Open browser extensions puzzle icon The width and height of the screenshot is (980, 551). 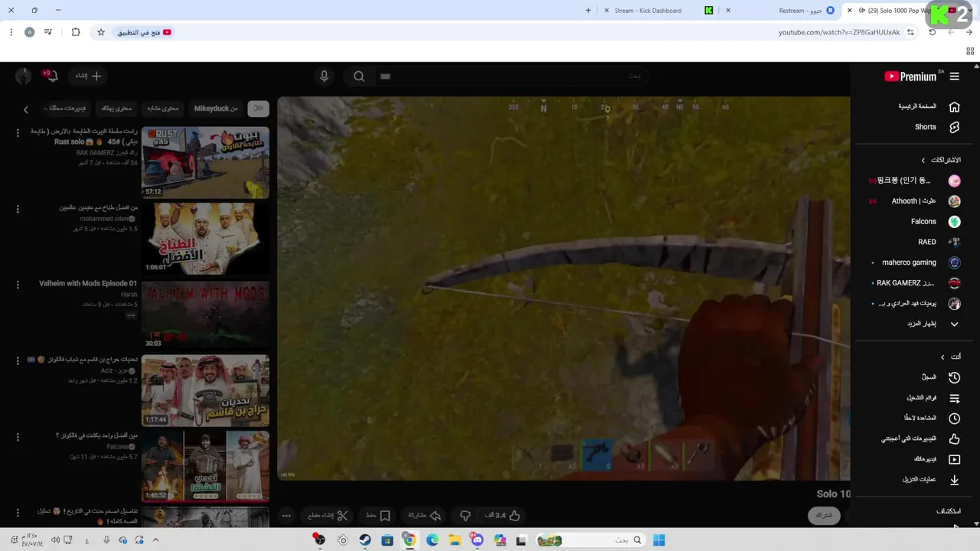point(76,32)
